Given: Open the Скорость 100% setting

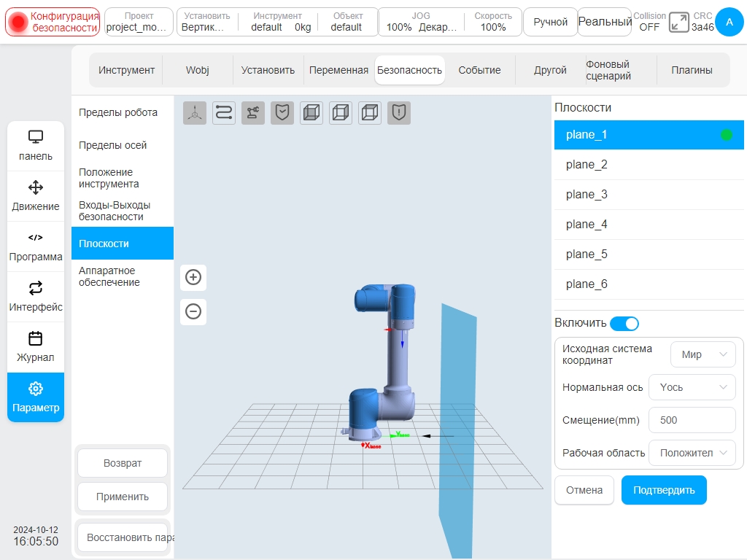Looking at the screenshot, I should (x=493, y=22).
